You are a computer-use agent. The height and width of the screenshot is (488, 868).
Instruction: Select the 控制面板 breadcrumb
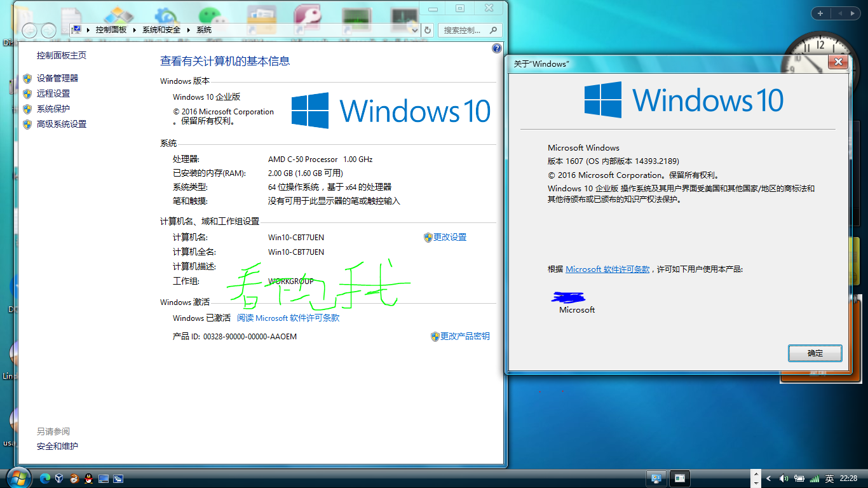coord(111,30)
